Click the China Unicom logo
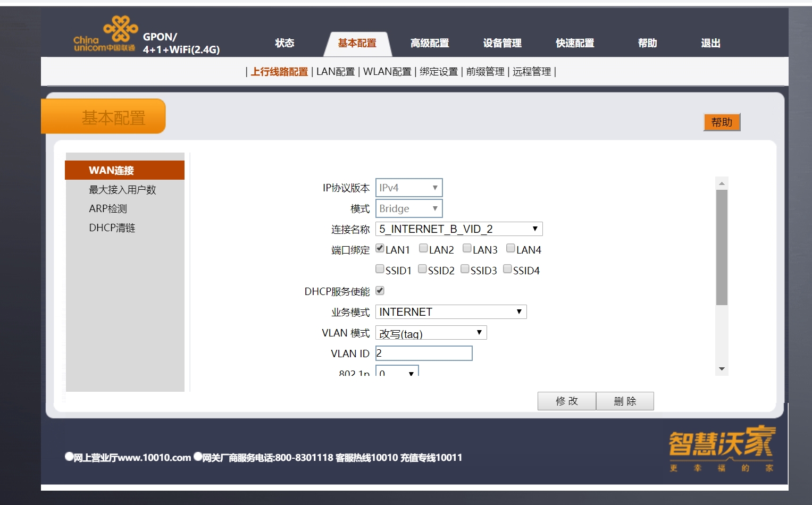812x505 pixels. point(105,34)
